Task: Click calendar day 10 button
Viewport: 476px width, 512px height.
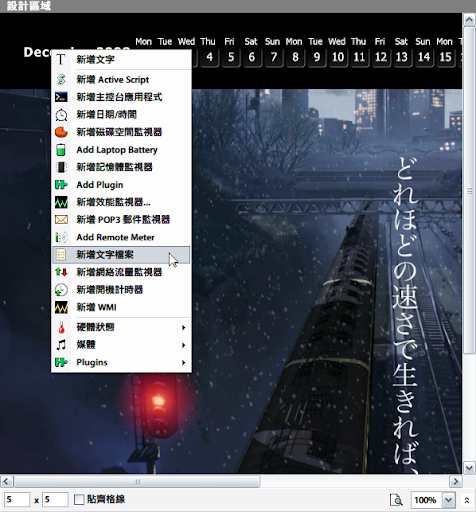Action: point(338,57)
